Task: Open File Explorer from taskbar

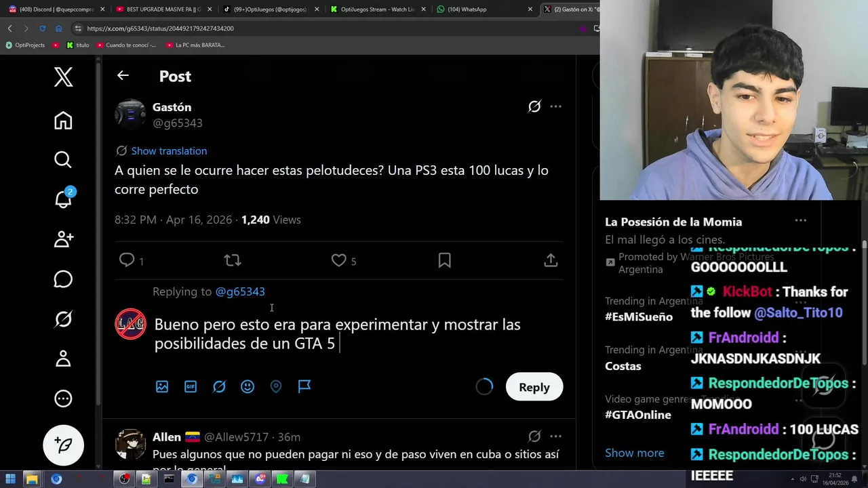Action: pos(32,479)
